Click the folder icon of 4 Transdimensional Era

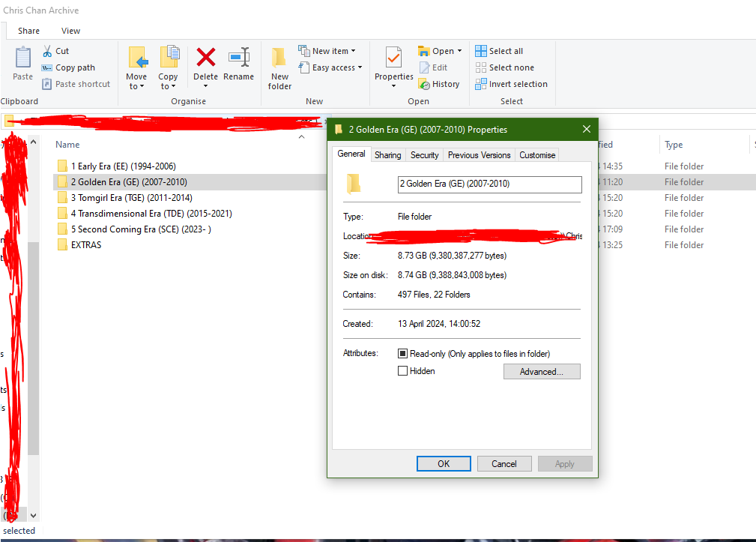(62, 213)
